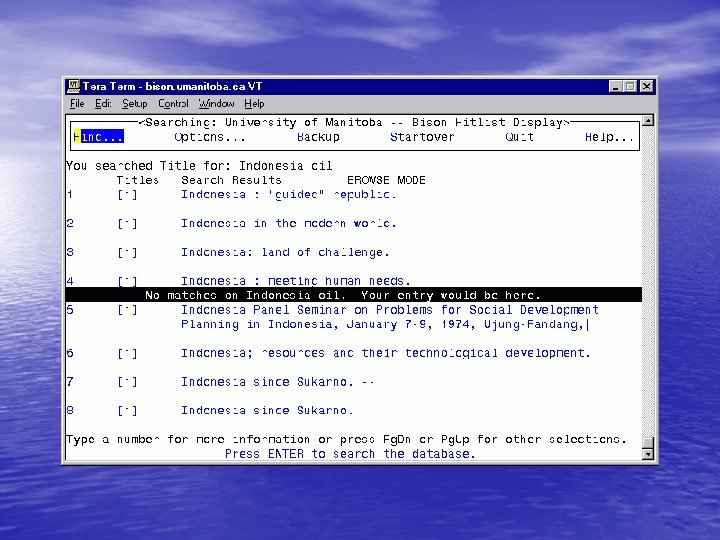
Task: Click the terminal scrollbar down arrow
Action: 648,454
